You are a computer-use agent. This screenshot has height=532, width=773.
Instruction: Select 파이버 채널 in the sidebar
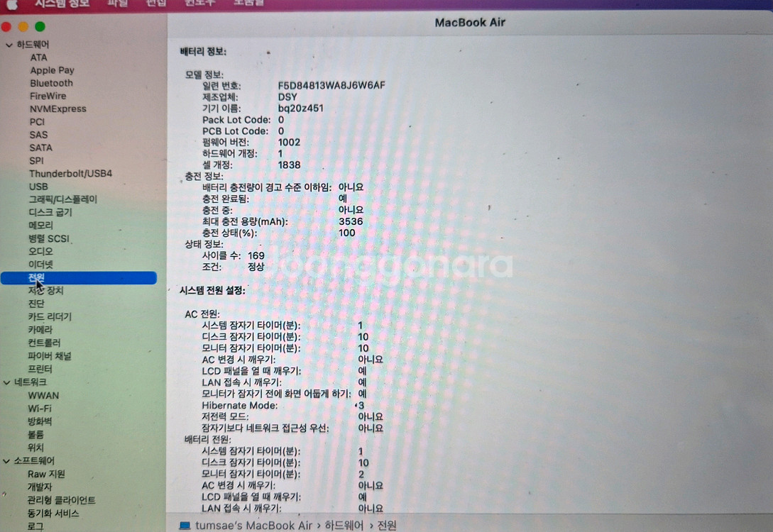pos(50,355)
